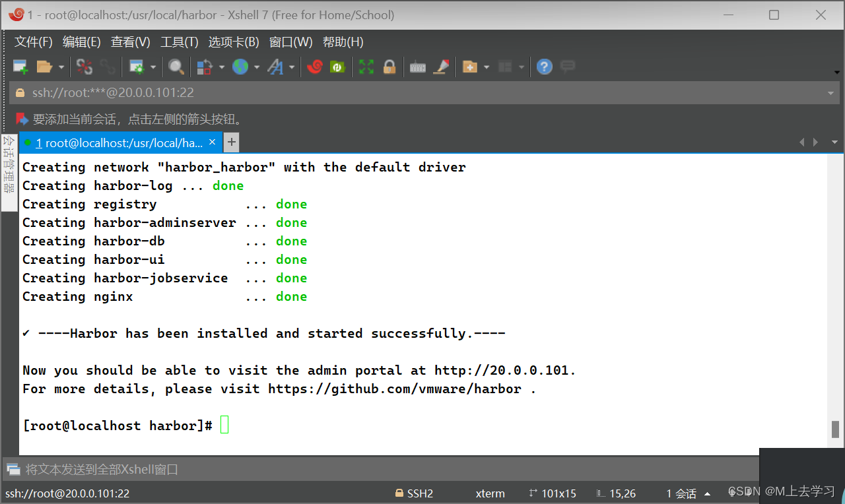Click the Open Session folder icon
Viewport: 845px width, 504px height.
(x=44, y=67)
